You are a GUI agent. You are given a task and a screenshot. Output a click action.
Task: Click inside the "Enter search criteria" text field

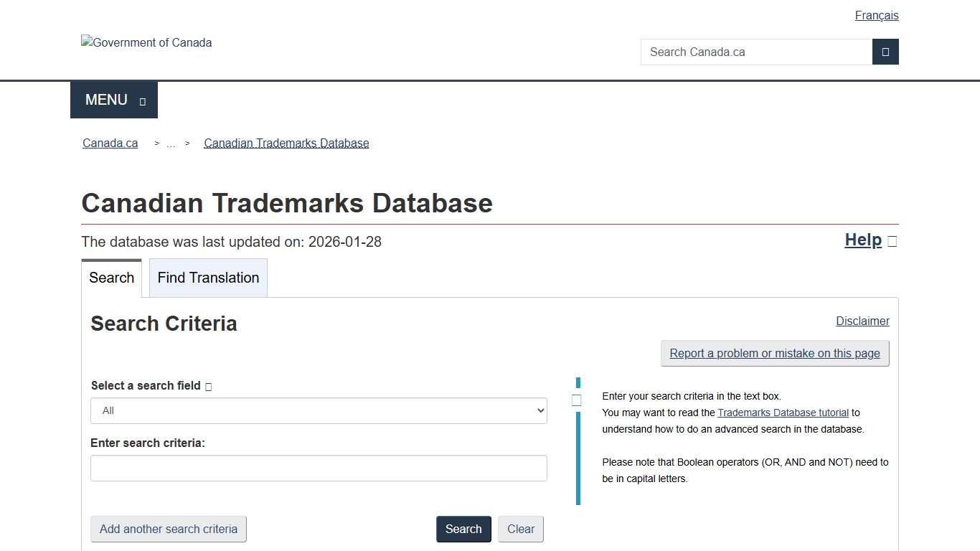pos(319,468)
